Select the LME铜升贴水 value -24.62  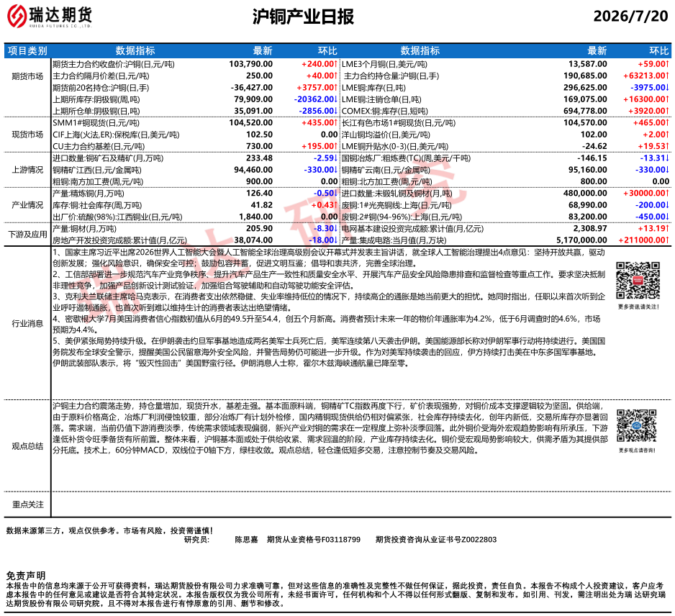(594, 146)
